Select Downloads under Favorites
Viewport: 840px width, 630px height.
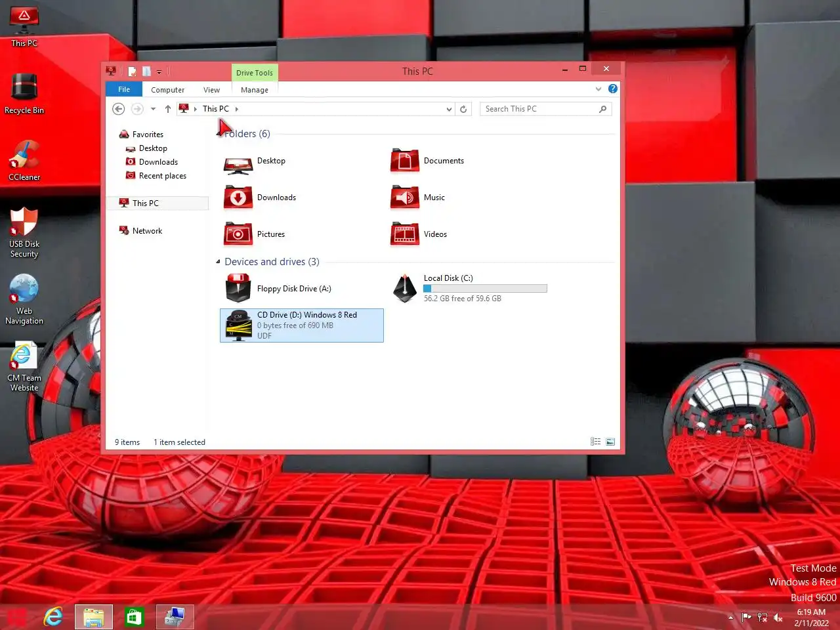pos(158,162)
